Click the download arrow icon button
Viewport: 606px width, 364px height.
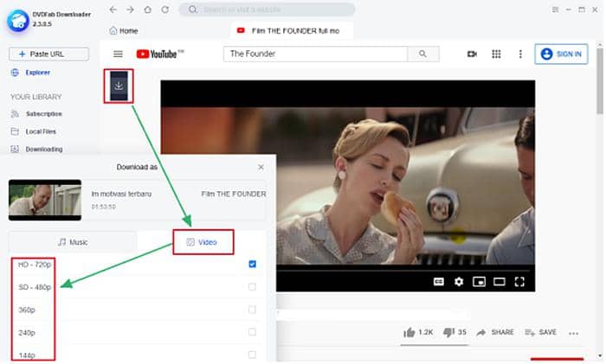coord(119,86)
